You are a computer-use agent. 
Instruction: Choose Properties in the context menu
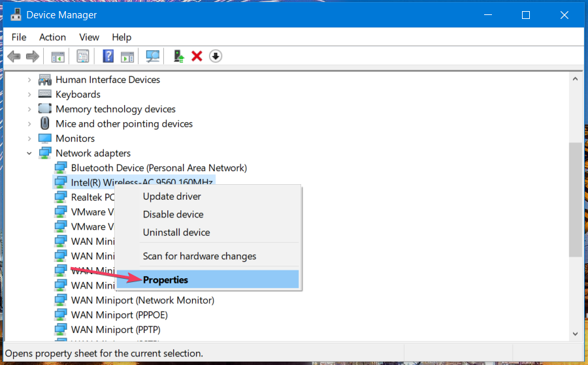(208, 279)
